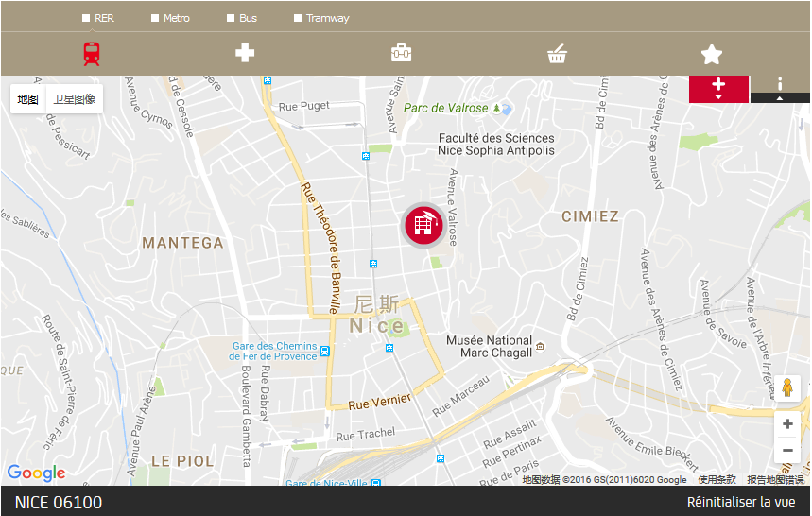This screenshot has width=812, height=516.
Task: Expand the black info panel
Action: [x=780, y=89]
